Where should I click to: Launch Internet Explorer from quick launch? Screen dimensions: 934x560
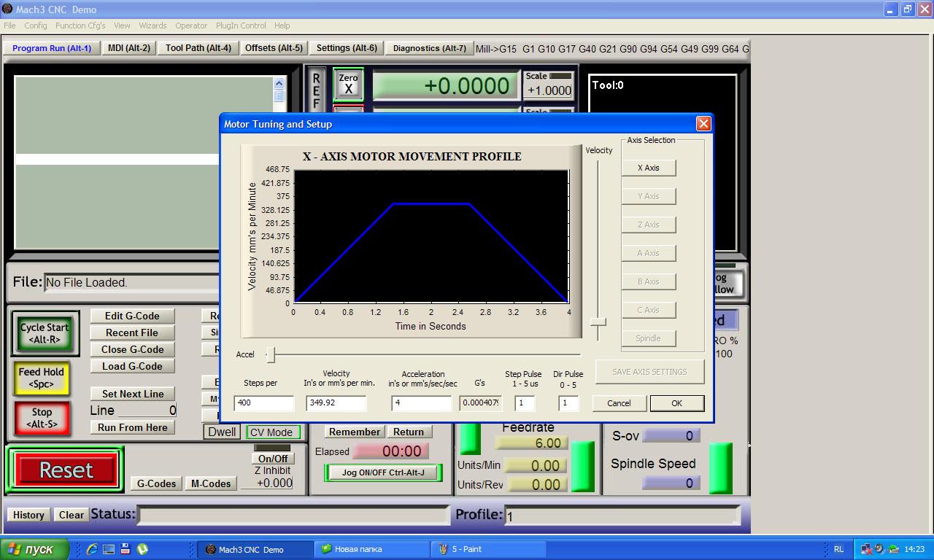(92, 549)
